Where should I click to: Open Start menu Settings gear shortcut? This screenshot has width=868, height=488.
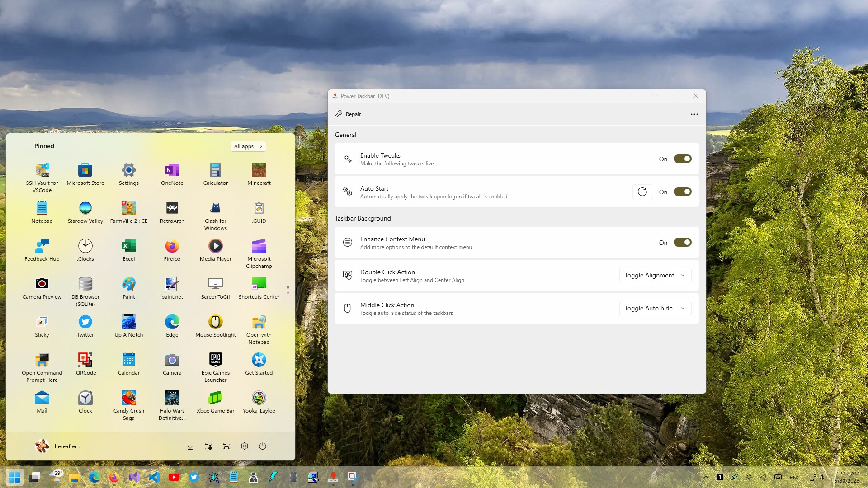[x=245, y=446]
